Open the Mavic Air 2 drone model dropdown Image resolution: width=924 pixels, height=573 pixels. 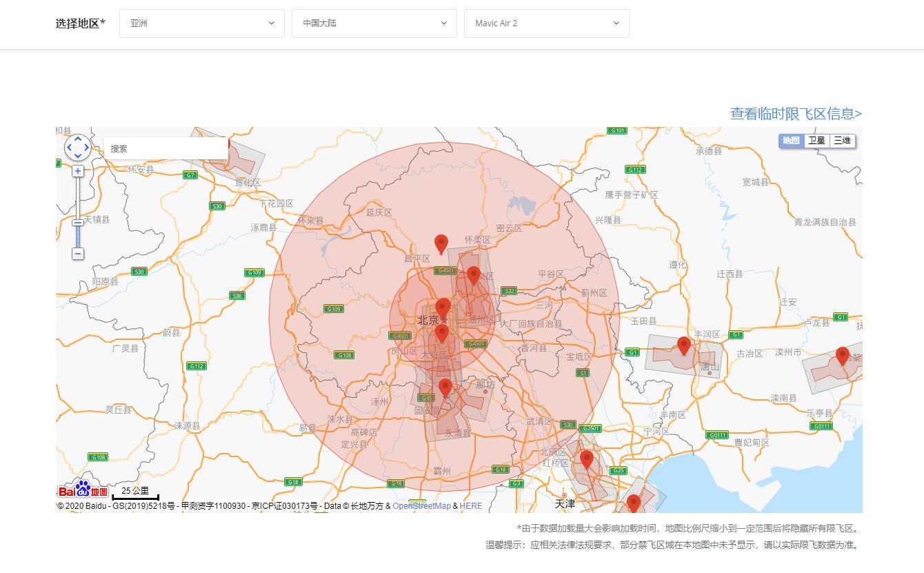tap(546, 23)
